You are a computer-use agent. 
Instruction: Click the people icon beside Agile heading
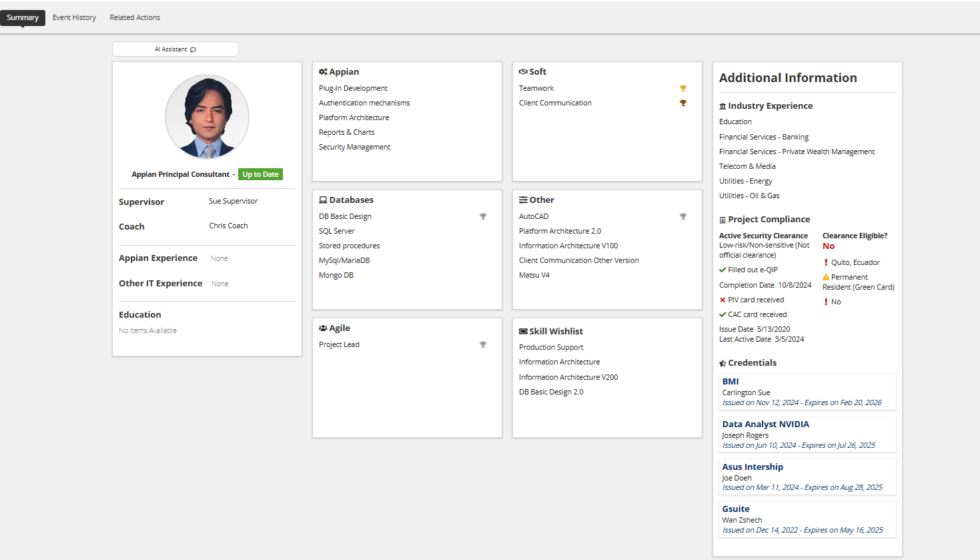(323, 328)
